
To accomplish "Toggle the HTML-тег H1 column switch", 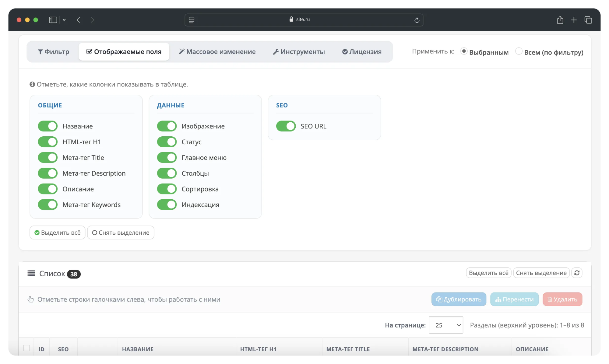I will coord(48,142).
